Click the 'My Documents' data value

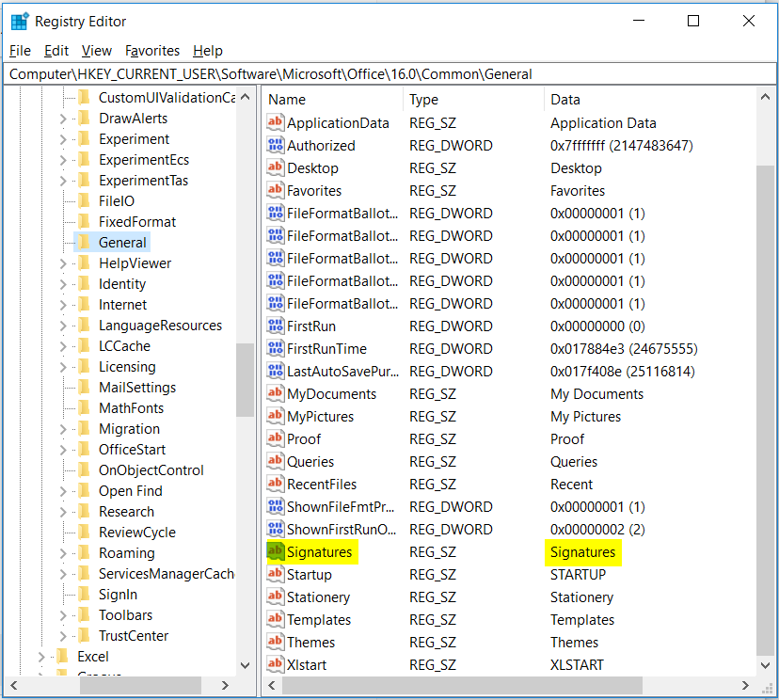[596, 394]
